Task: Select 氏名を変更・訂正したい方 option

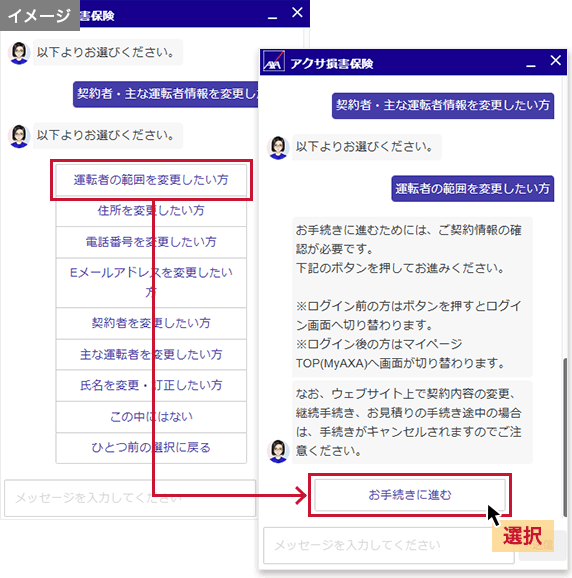Action: [151, 385]
